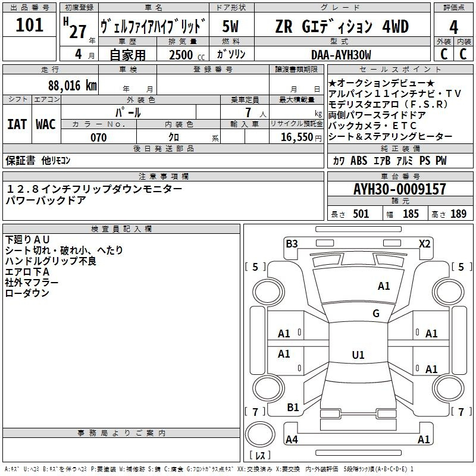Screen dimensions: 476x476
Task: Select 他リモコン in later-shipped parts
Action: [x=56, y=161]
